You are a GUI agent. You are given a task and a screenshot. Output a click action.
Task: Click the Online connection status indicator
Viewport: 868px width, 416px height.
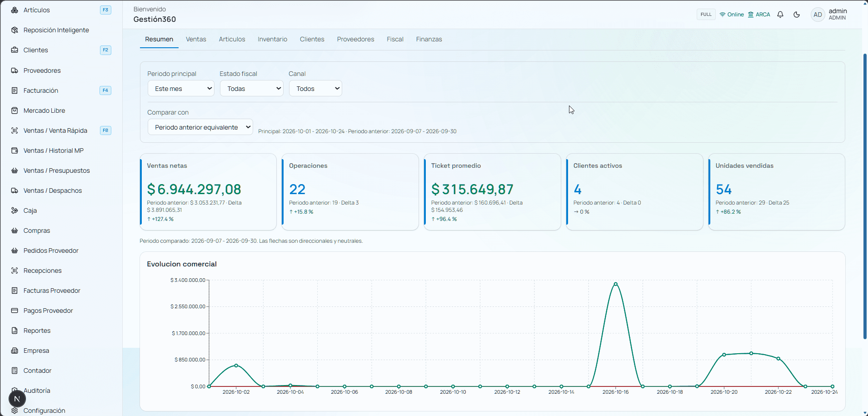coord(732,15)
